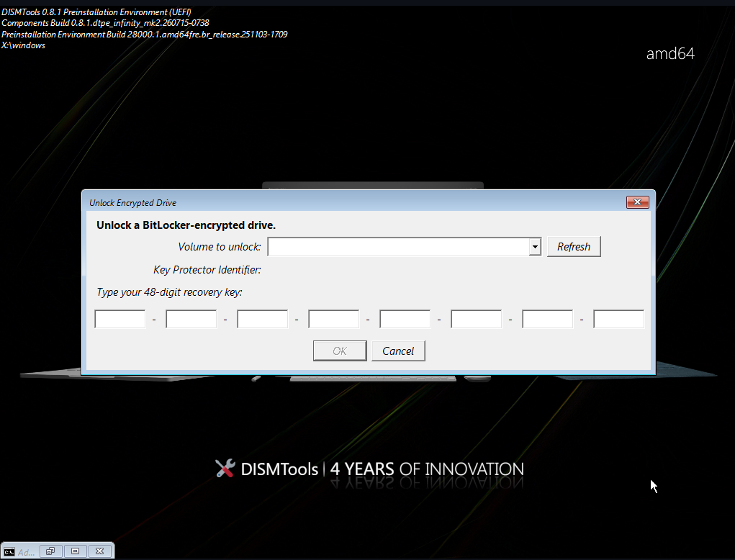Click 'DISMTools 0.8.1 Preinstallation Environment (UEFI)' text
735x560 pixels.
96,12
